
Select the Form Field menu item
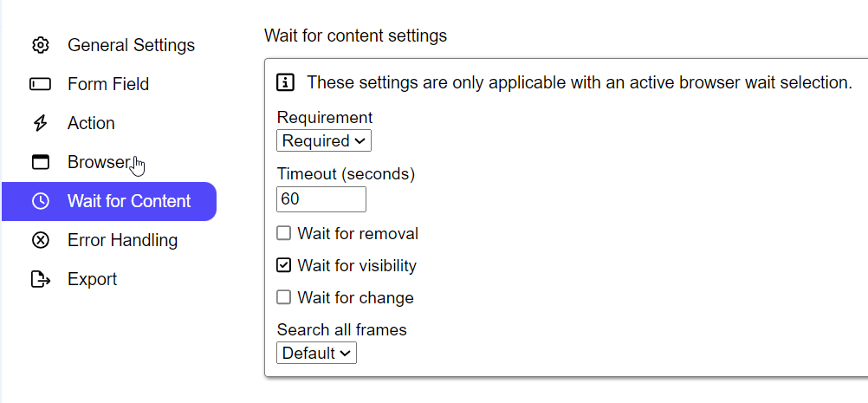(x=108, y=84)
